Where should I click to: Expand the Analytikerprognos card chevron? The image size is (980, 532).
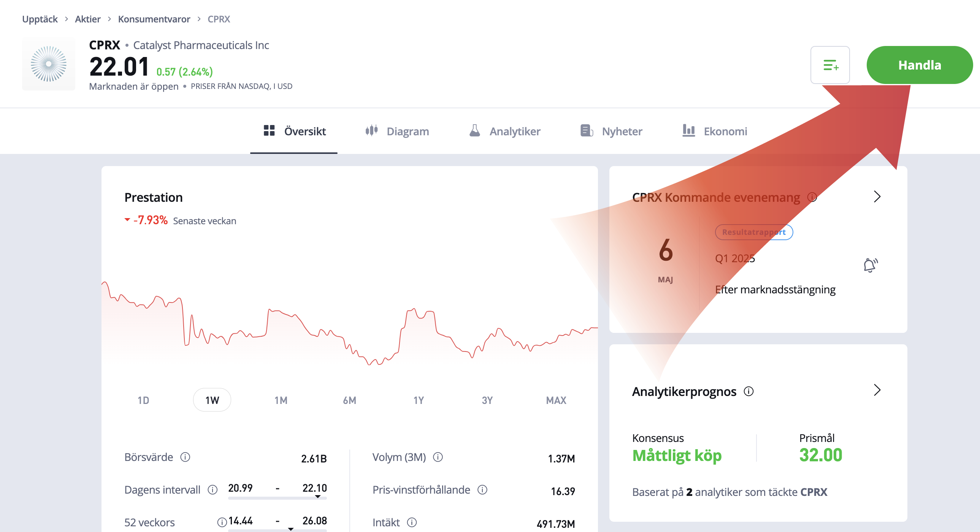[x=877, y=390]
